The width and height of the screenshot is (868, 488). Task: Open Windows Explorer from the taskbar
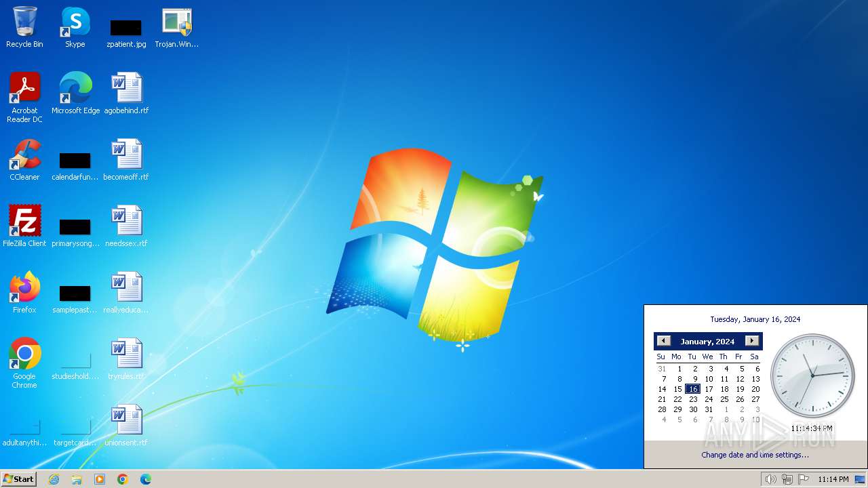pos(77,479)
